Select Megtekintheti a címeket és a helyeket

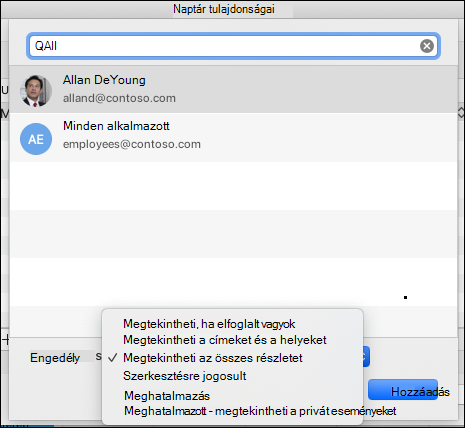[225, 340]
